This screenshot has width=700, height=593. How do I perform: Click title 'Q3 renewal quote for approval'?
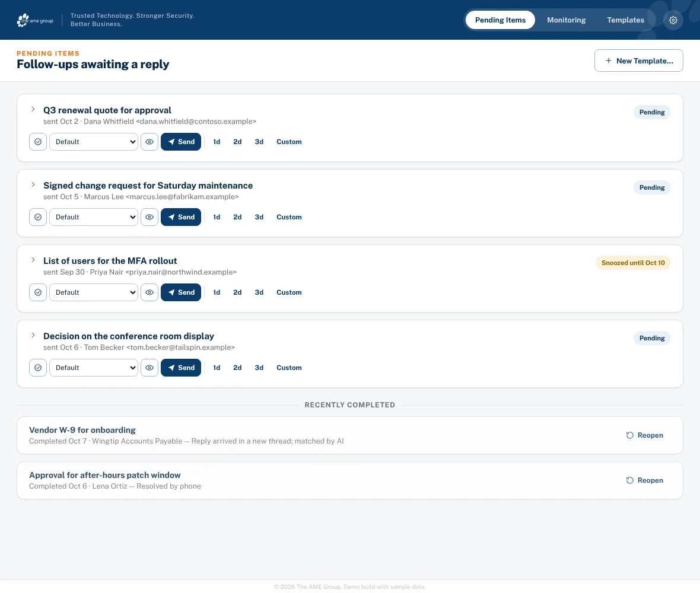(x=107, y=110)
